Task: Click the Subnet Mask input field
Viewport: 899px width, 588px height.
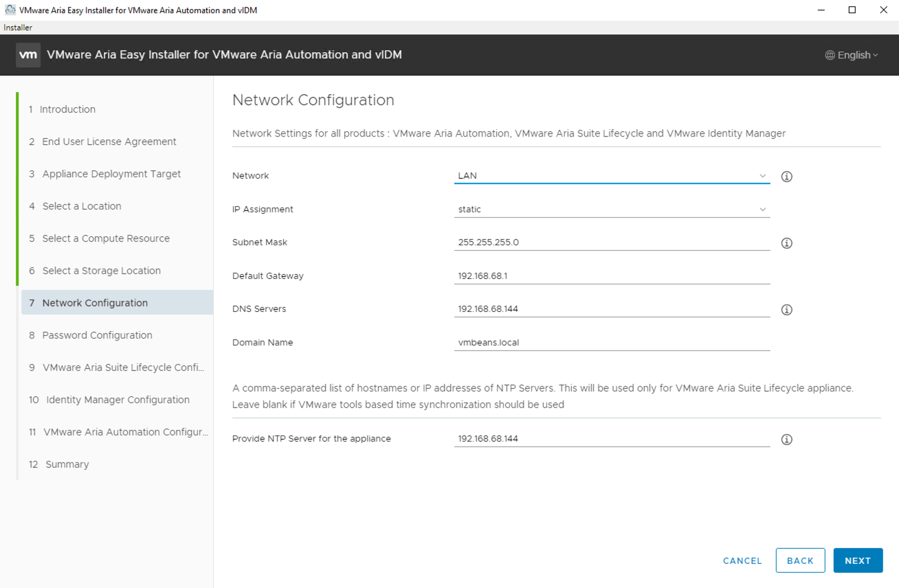Action: click(612, 242)
